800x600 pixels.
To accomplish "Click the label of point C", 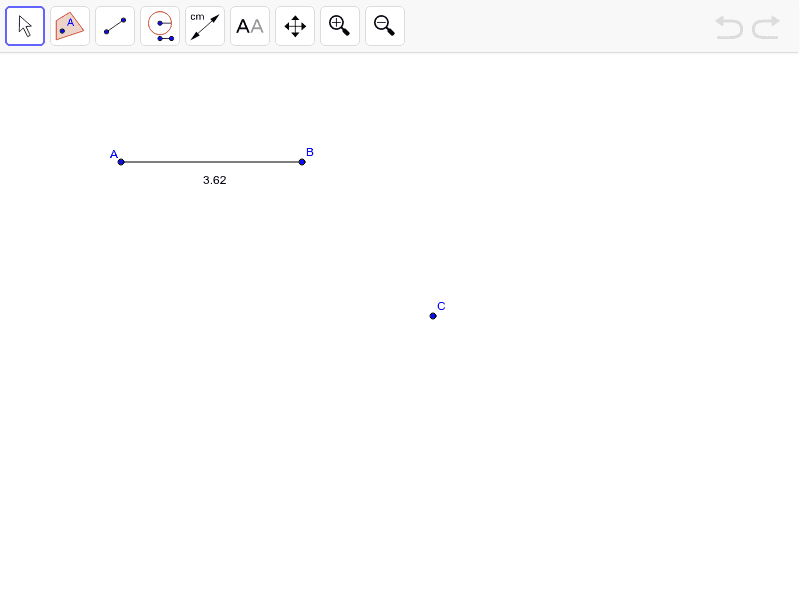I will point(441,306).
